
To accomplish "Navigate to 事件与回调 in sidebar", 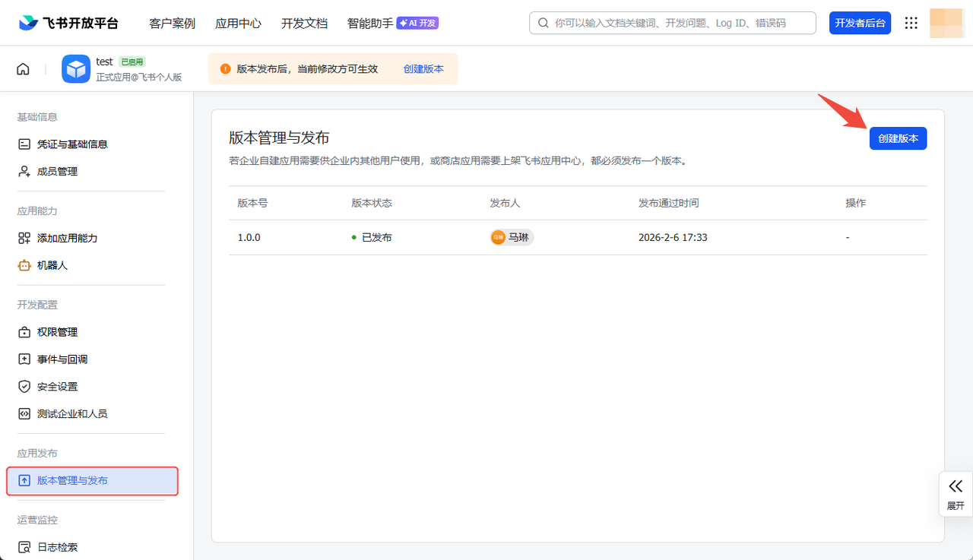I will [62, 359].
